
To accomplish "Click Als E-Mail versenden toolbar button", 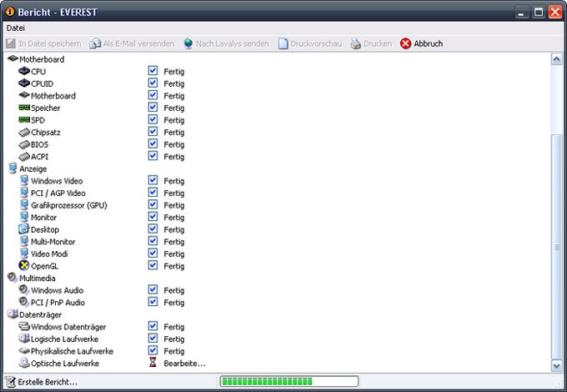I will click(x=132, y=43).
